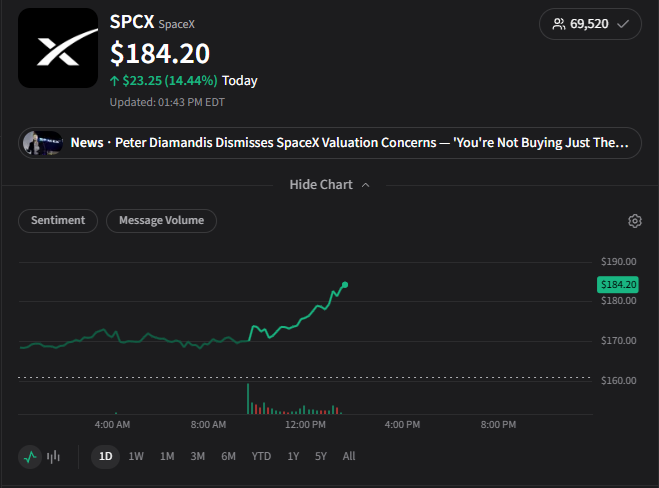Click the 4:00 AM time axis label
Image resolution: width=659 pixels, height=488 pixels.
point(112,425)
